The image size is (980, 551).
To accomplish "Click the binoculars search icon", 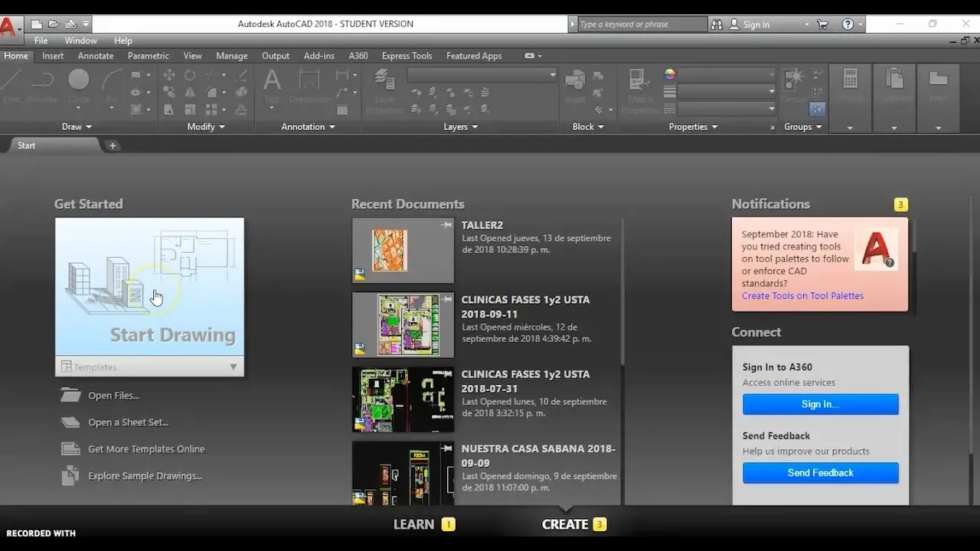I will (717, 24).
